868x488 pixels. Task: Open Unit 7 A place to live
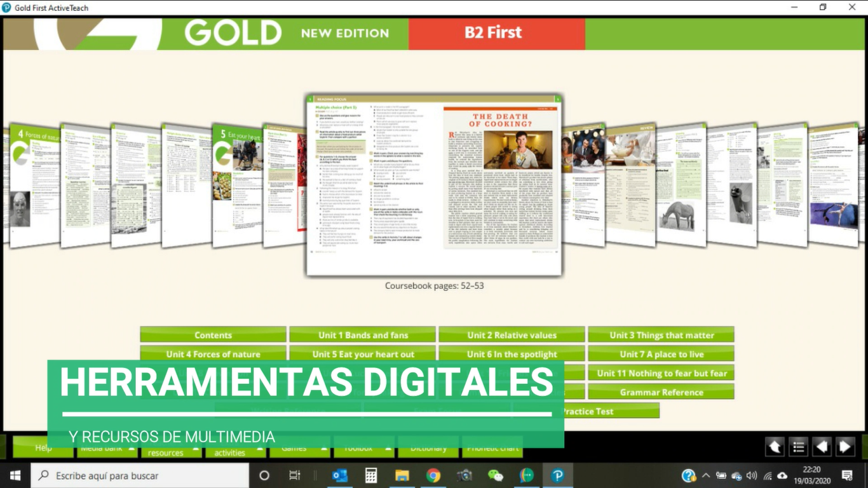[661, 354]
